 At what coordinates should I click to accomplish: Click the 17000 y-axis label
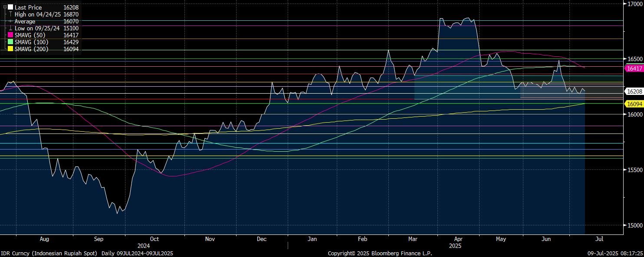[x=634, y=3]
